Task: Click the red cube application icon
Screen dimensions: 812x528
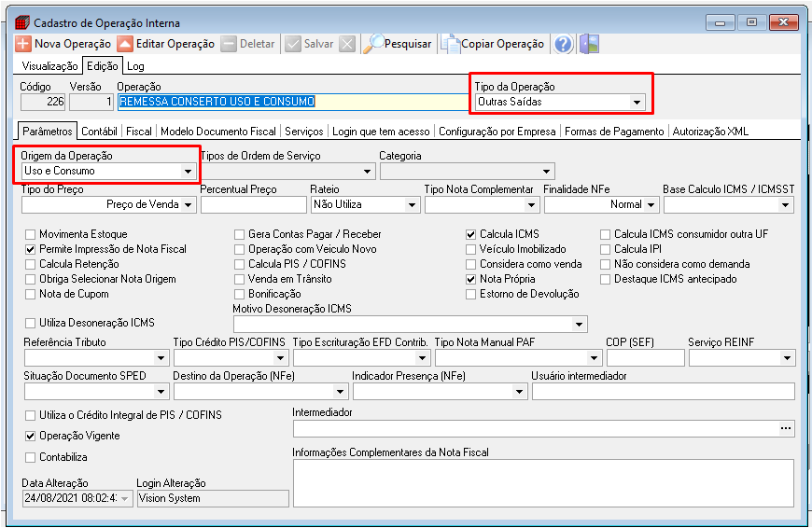Action: point(22,22)
